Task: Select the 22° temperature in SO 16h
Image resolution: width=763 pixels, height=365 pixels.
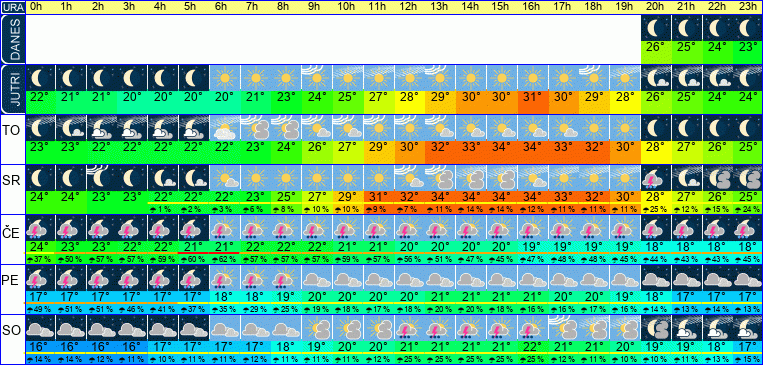Action: (532, 347)
